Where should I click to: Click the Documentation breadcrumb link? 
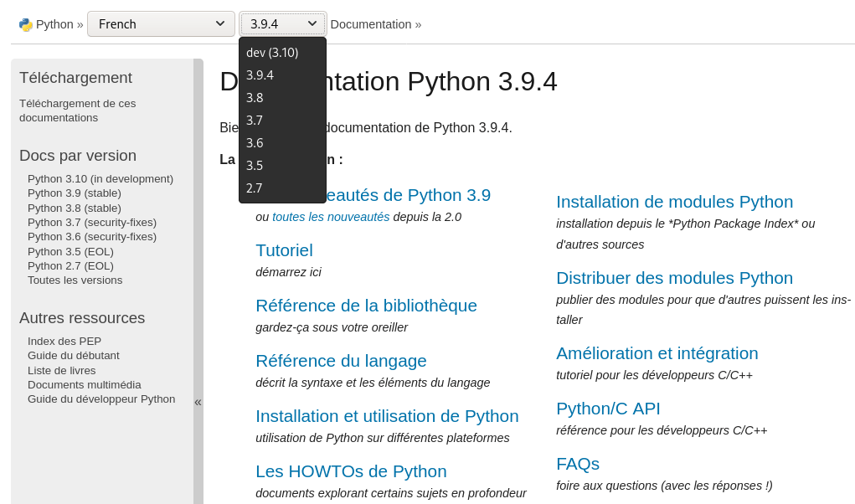click(x=371, y=24)
